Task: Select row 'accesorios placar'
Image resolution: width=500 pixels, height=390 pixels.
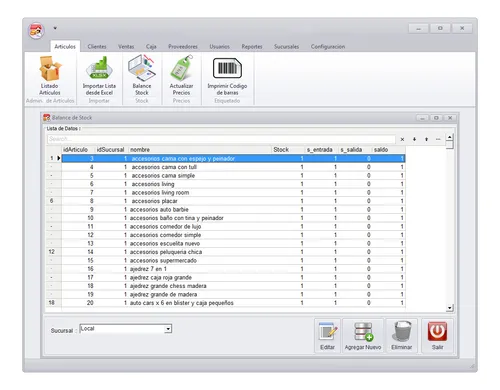Action: (233, 201)
